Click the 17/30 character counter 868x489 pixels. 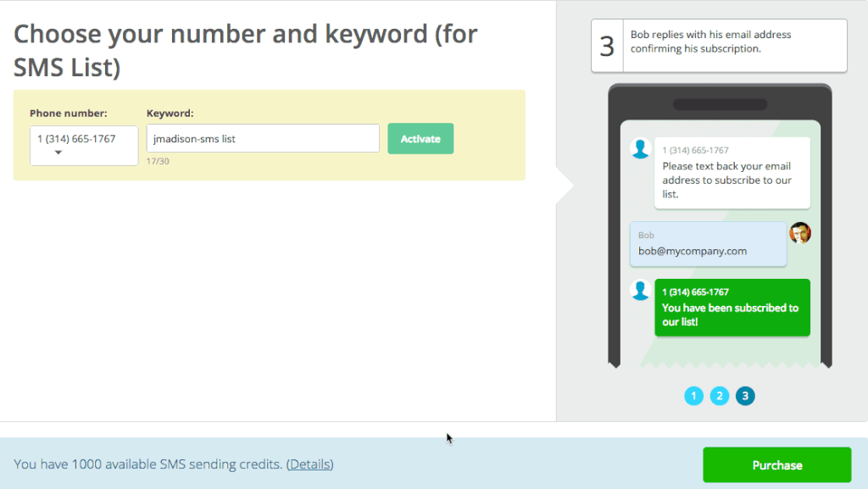click(x=158, y=161)
